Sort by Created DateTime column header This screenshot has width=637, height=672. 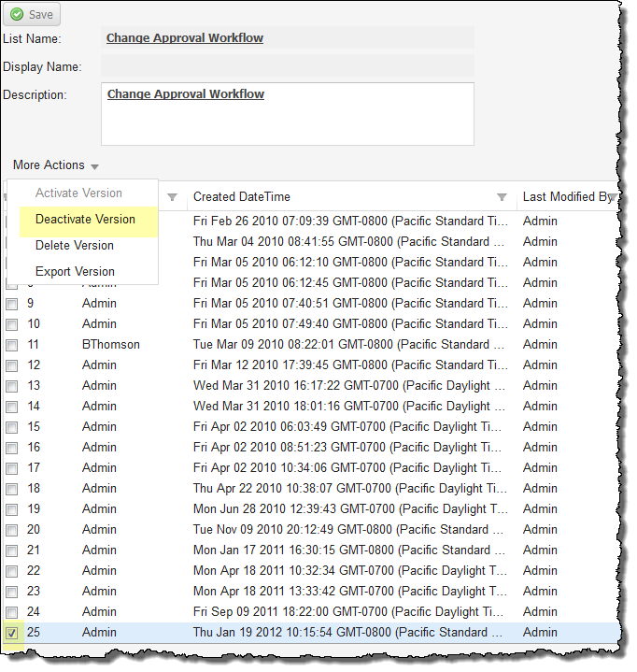tap(242, 196)
